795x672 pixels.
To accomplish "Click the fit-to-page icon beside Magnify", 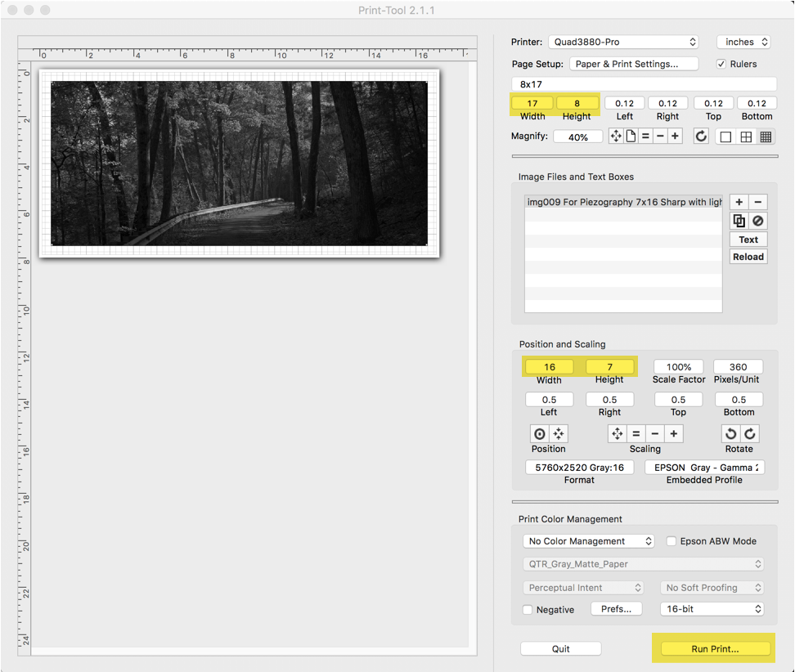I will [x=631, y=137].
